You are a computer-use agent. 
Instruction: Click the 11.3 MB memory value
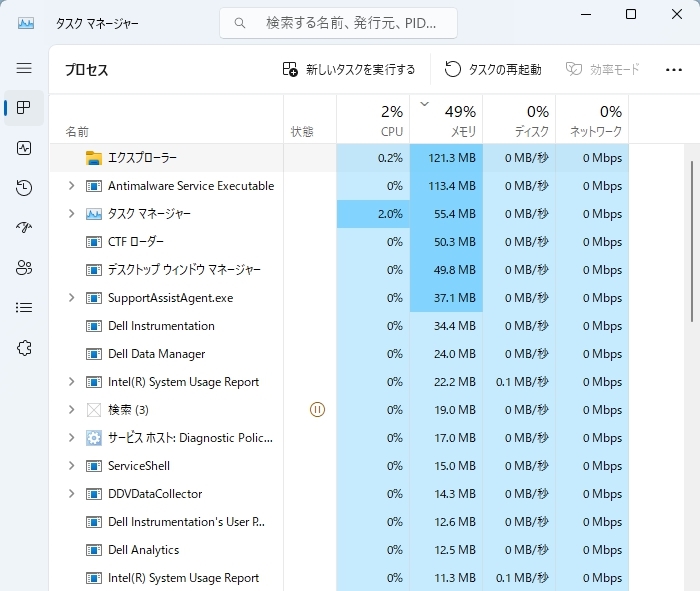point(454,578)
